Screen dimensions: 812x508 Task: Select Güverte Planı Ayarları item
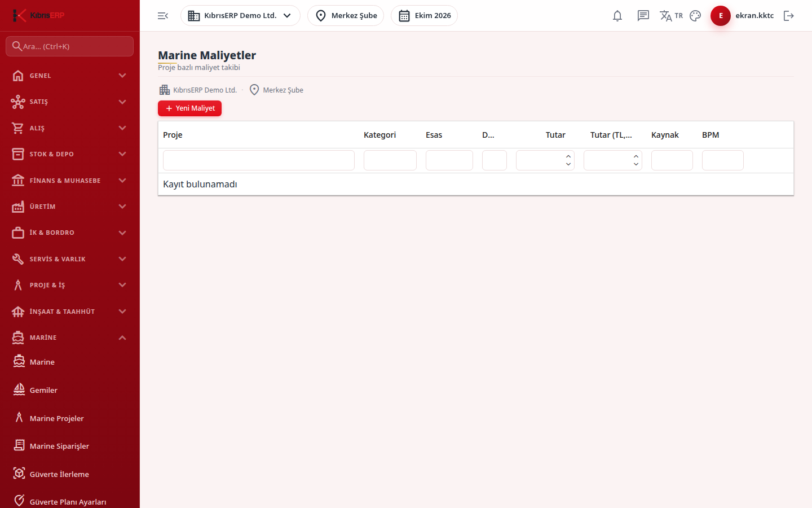(70, 502)
